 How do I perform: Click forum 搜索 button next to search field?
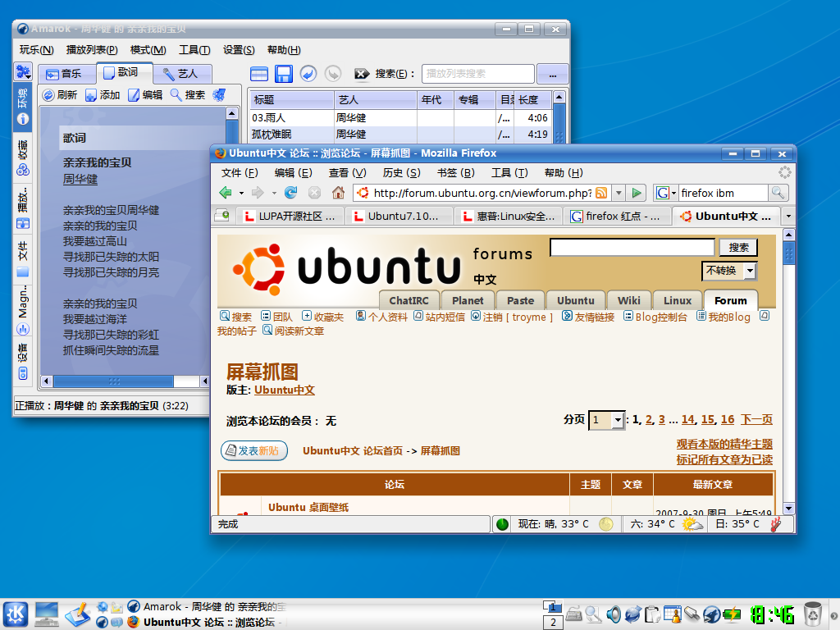[x=738, y=247]
